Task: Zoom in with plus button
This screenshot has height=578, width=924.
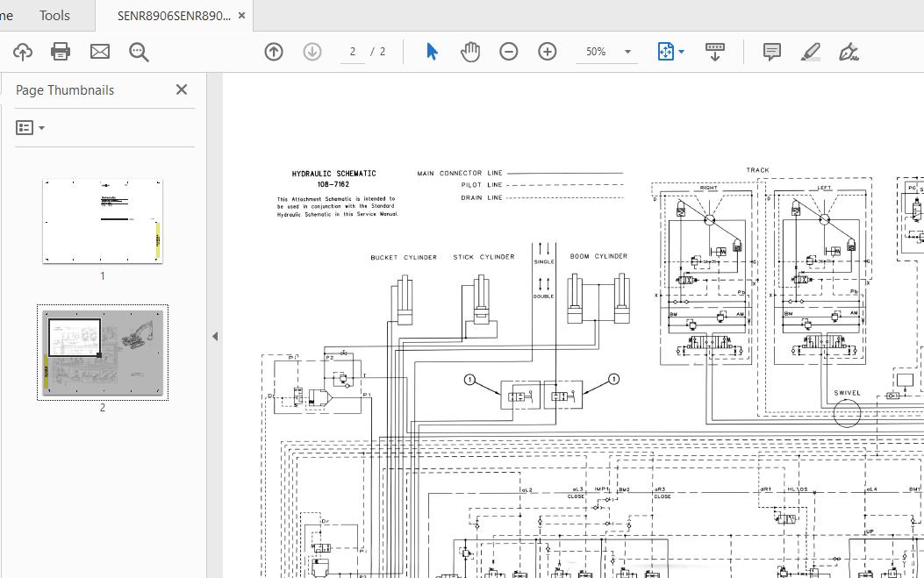Action: tap(548, 52)
